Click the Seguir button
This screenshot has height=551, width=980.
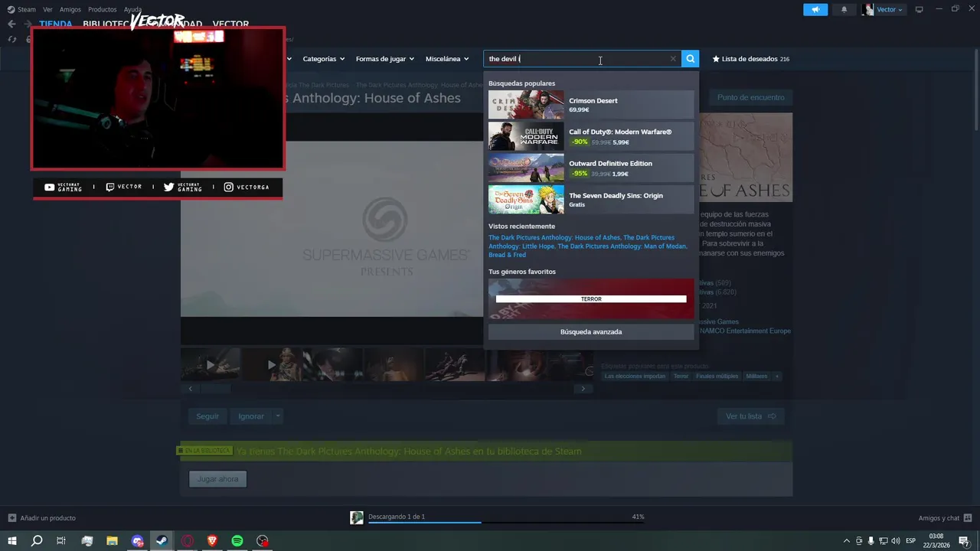207,416
